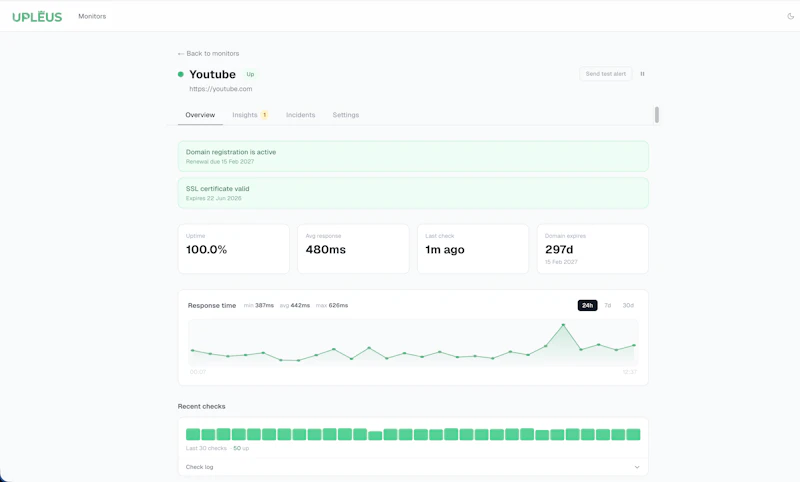The width and height of the screenshot is (800, 482).
Task: Click the Response time heading
Action: coord(212,306)
